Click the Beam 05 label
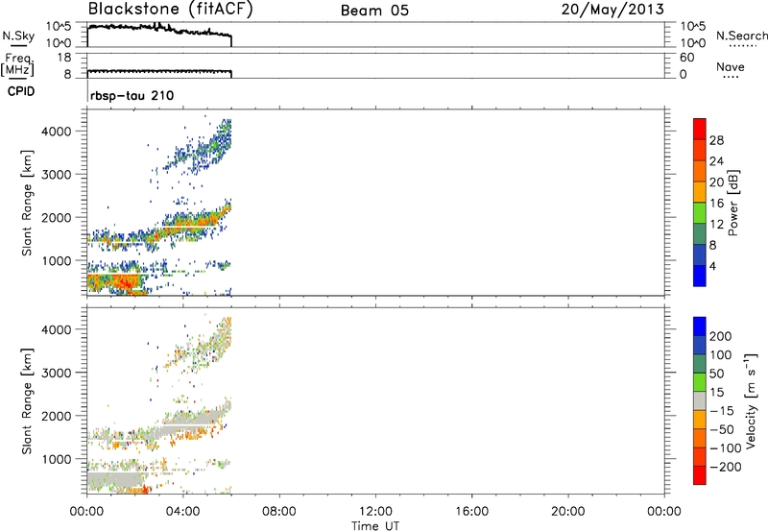Screen dimensions: 768x532 click(374, 11)
